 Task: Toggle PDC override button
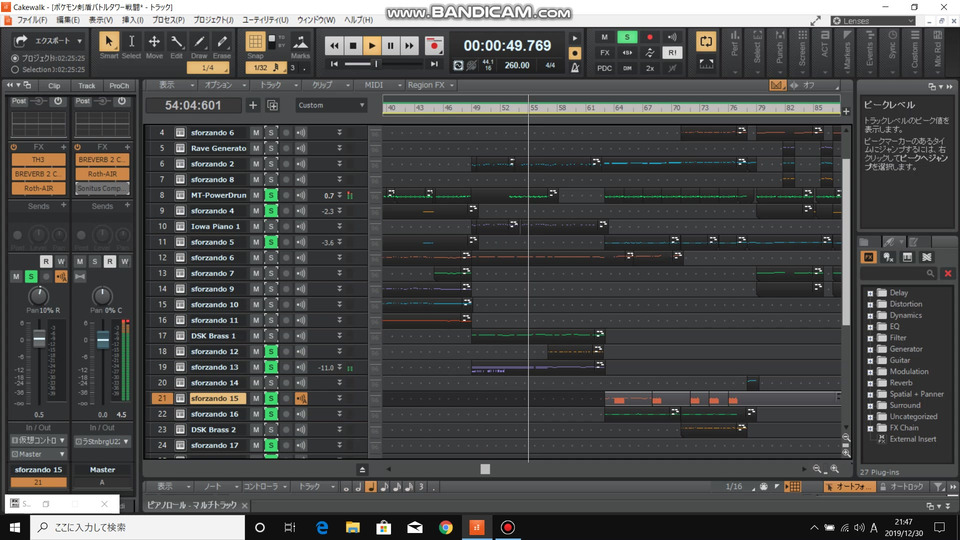click(x=604, y=68)
